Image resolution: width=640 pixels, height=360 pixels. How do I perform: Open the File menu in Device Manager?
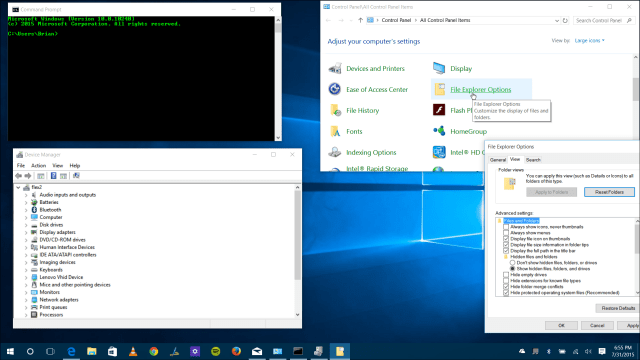pyautogui.click(x=21, y=166)
